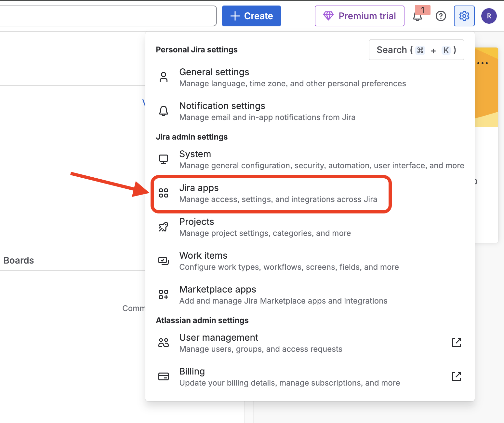Screen dimensions: 504x423
Task: Click the System monitor icon
Action: [164, 159]
